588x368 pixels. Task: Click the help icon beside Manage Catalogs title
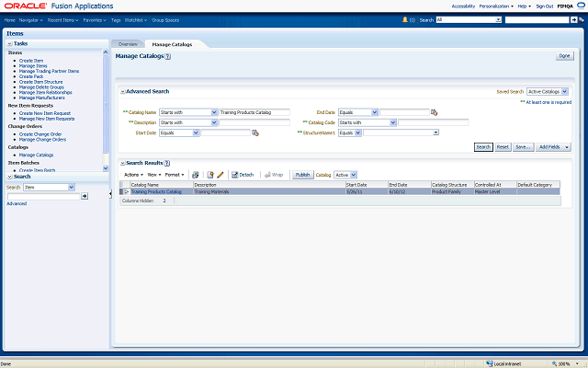click(x=167, y=56)
